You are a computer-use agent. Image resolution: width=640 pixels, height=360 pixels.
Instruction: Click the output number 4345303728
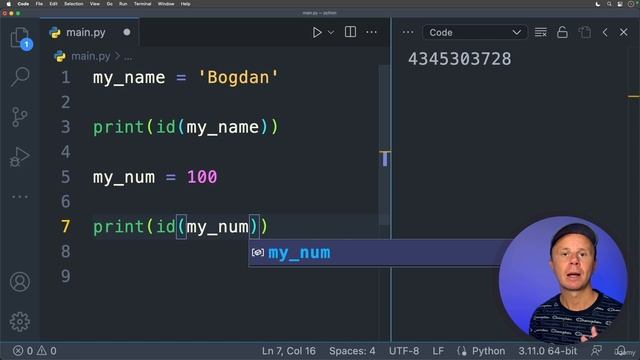[x=459, y=59]
